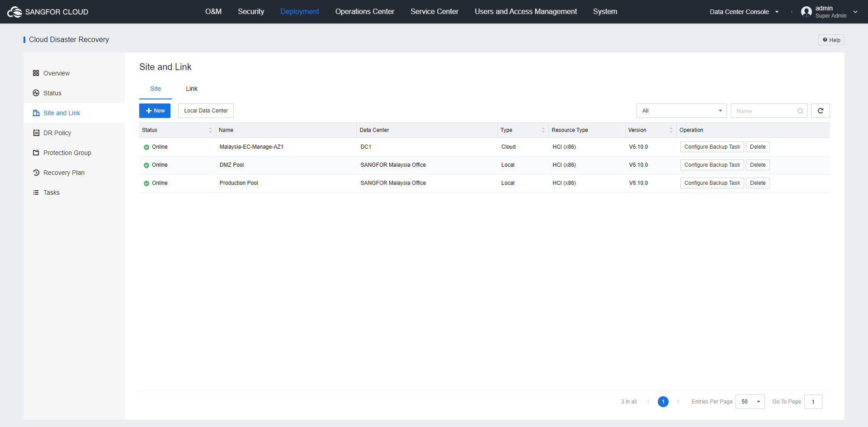Click the DMZ Pool name cell

coord(231,165)
